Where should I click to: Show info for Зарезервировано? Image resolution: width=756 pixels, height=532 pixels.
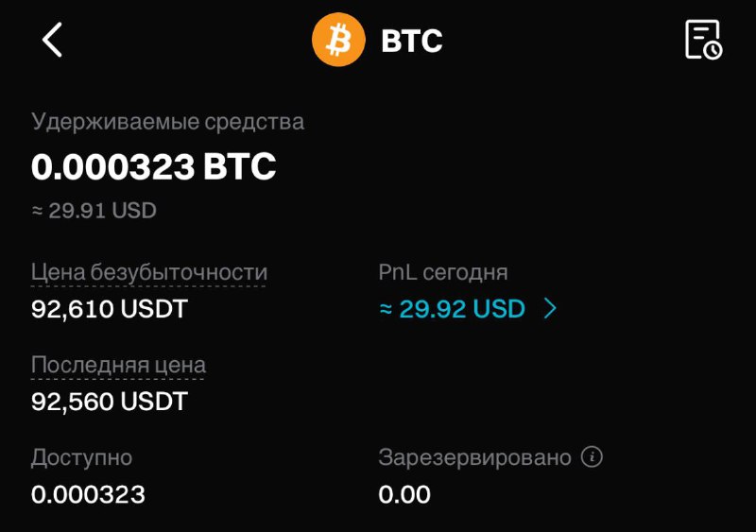point(592,456)
